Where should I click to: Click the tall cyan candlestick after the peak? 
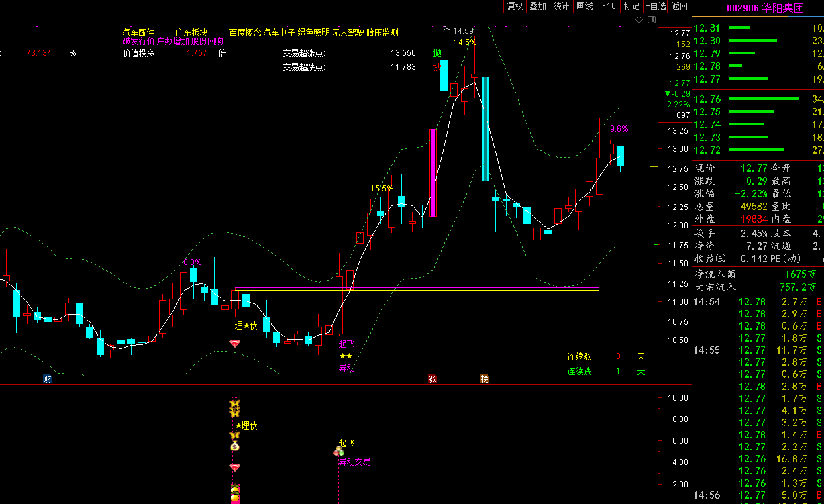click(x=486, y=129)
